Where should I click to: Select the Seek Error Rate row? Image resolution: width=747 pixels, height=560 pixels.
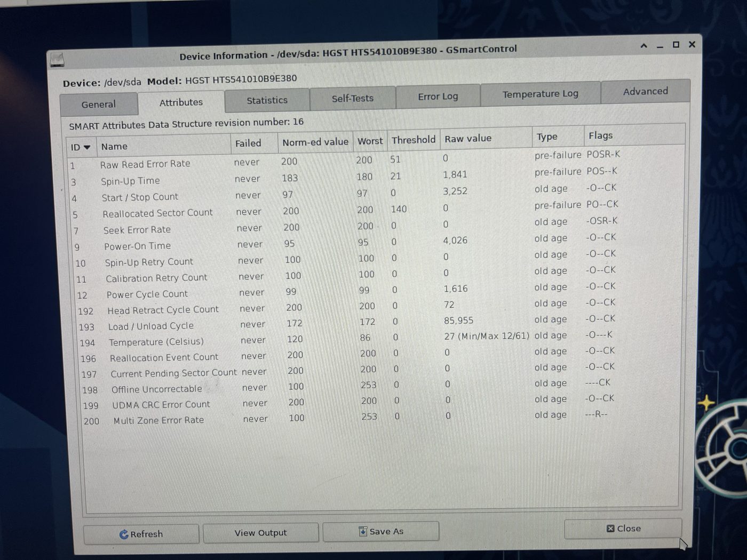click(x=377, y=226)
